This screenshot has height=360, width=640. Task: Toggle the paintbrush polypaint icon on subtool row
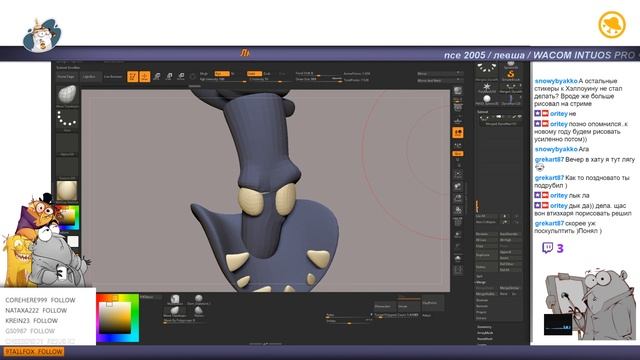514,117
